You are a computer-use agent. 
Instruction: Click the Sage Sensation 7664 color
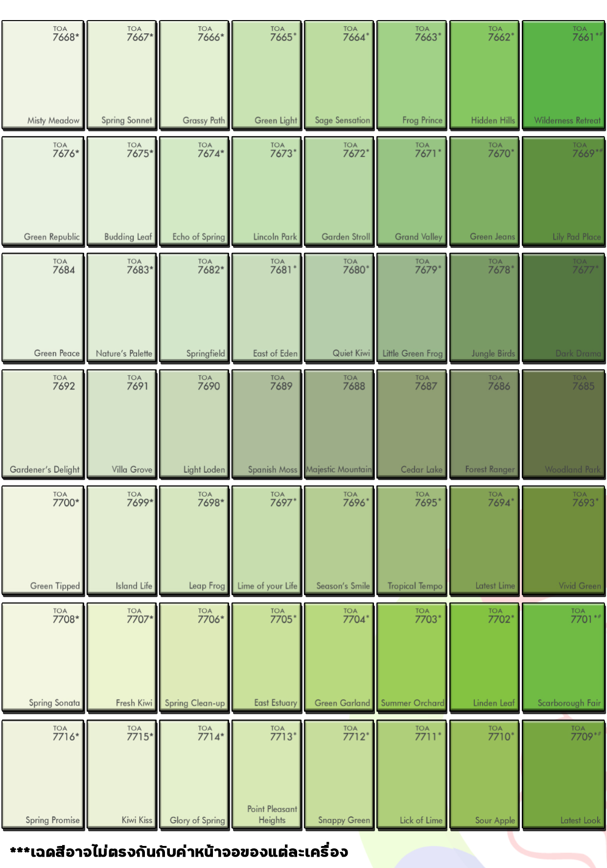coord(339,75)
